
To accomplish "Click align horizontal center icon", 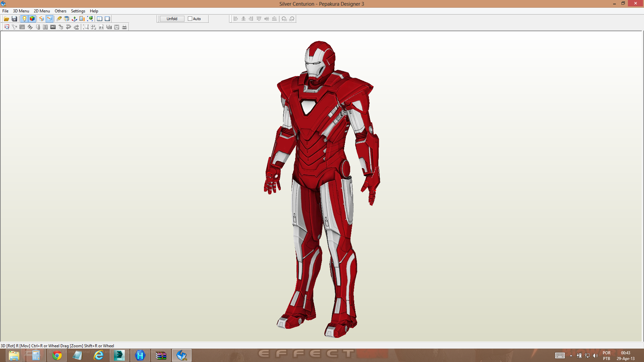I will pos(244,19).
